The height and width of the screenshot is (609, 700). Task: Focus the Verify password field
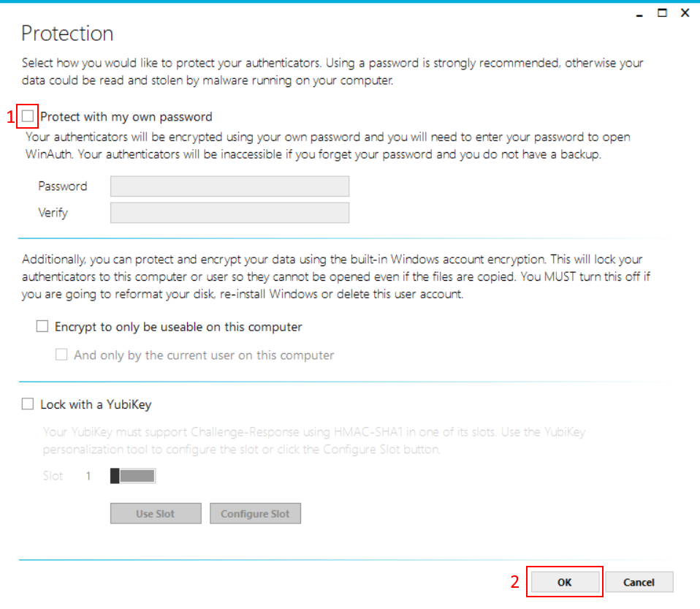click(x=229, y=213)
